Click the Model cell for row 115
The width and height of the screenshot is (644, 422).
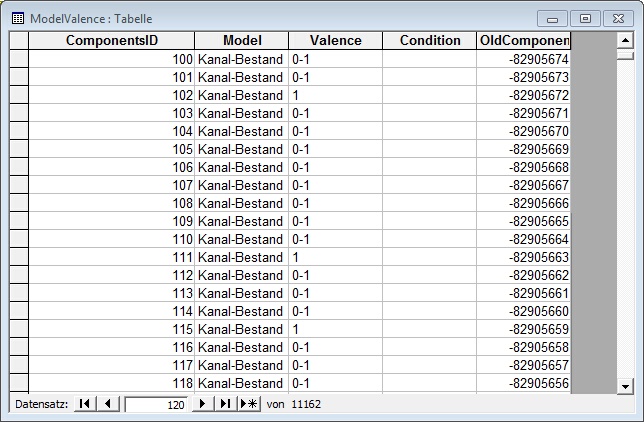click(x=241, y=329)
